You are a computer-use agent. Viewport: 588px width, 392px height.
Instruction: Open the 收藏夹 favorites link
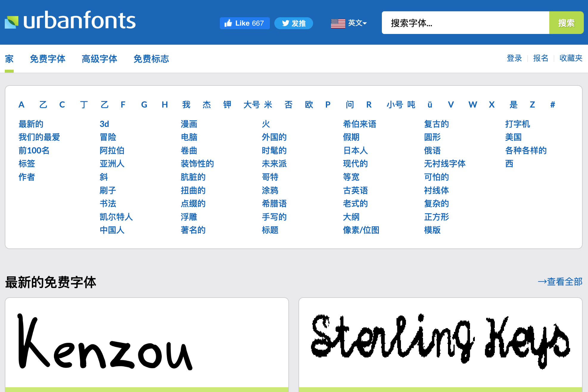pyautogui.click(x=571, y=58)
